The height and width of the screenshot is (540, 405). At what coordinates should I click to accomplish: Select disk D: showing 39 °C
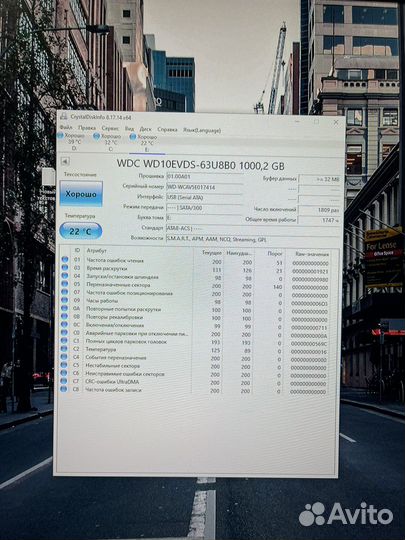71,142
